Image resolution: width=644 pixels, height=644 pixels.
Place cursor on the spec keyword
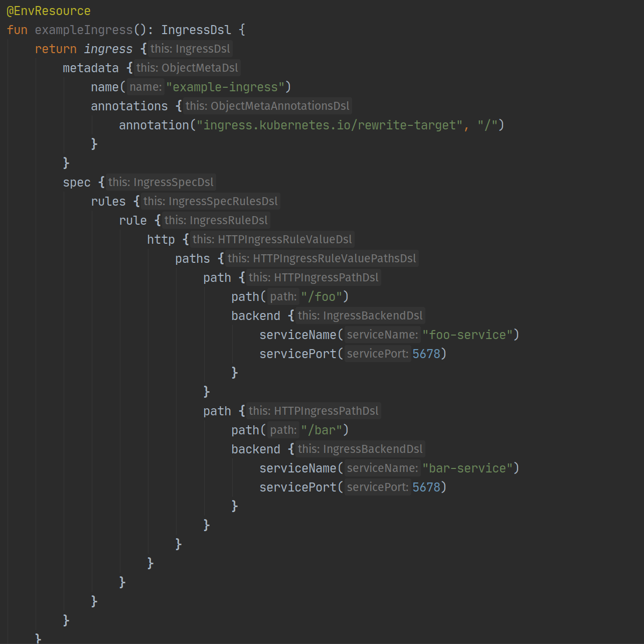click(76, 183)
